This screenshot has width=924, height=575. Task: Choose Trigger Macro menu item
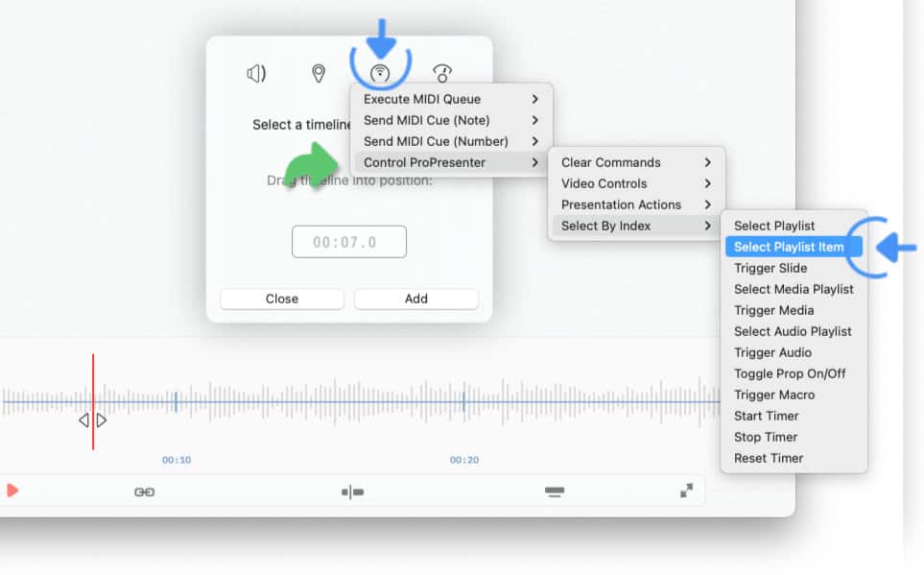click(x=794, y=395)
